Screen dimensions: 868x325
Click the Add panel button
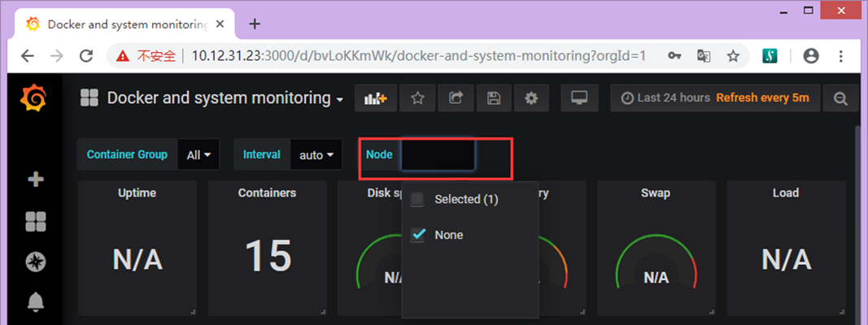coord(375,98)
